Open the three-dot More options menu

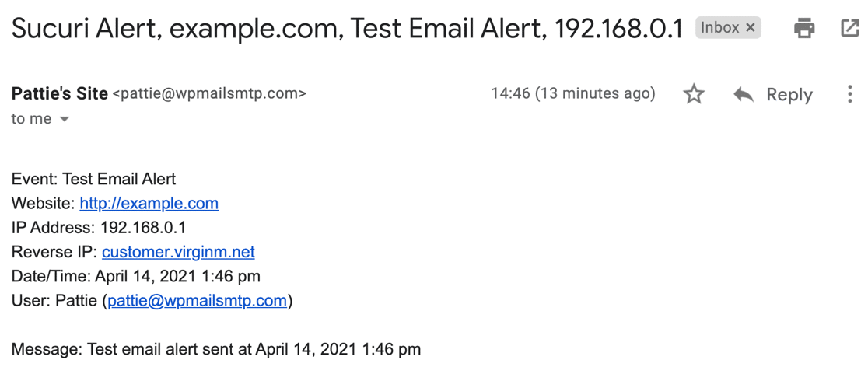pyautogui.click(x=850, y=95)
